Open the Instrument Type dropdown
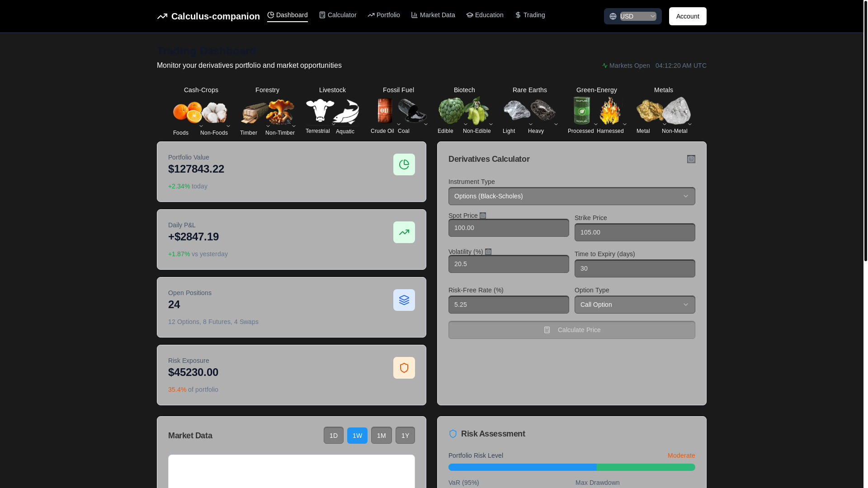Image resolution: width=868 pixels, height=488 pixels. point(572,196)
